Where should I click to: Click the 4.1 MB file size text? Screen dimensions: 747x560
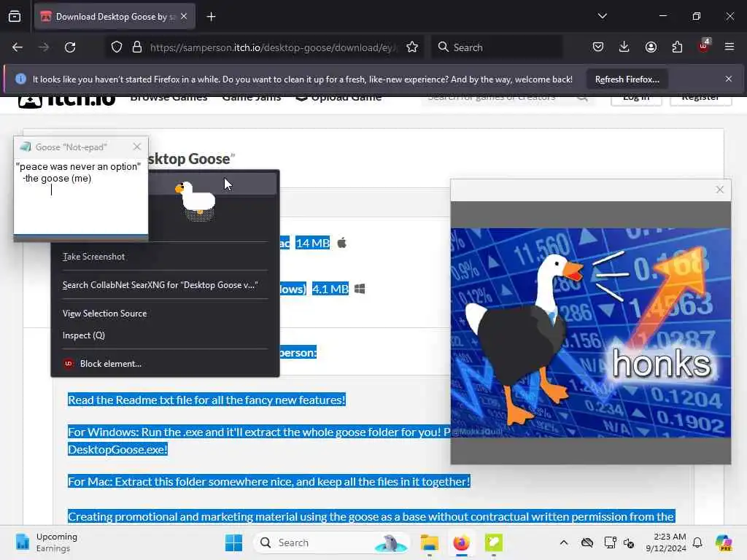[x=330, y=289]
